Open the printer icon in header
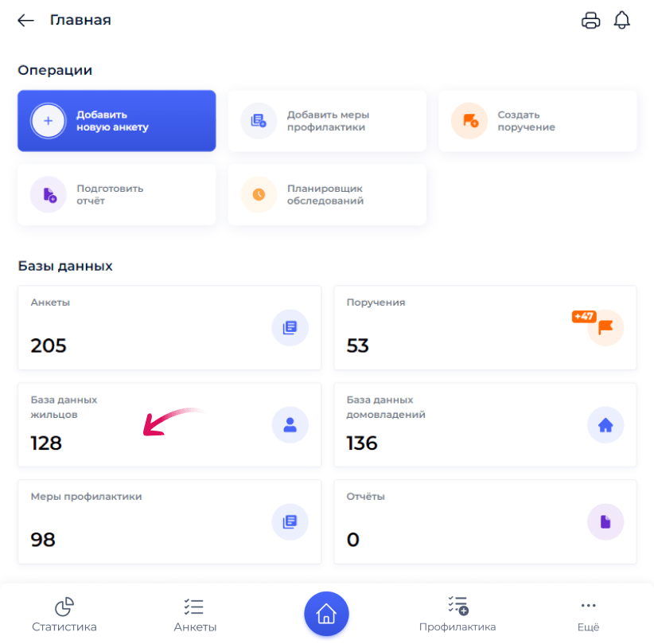The height and width of the screenshot is (644, 654). (x=590, y=21)
